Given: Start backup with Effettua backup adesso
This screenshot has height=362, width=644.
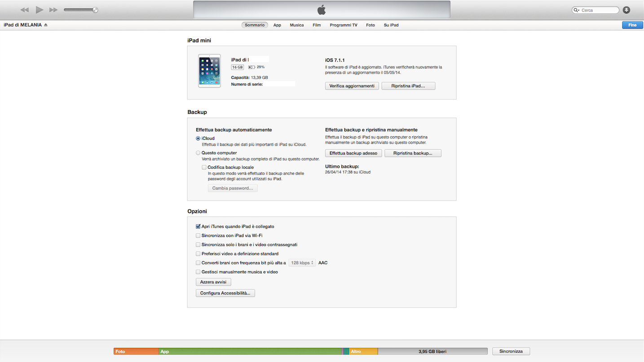Looking at the screenshot, I should pyautogui.click(x=353, y=153).
